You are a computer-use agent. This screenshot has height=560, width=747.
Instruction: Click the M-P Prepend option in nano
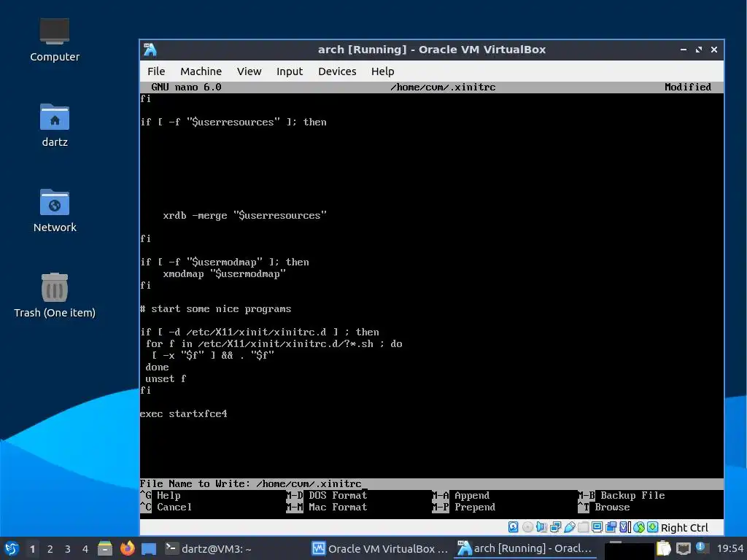(x=464, y=507)
